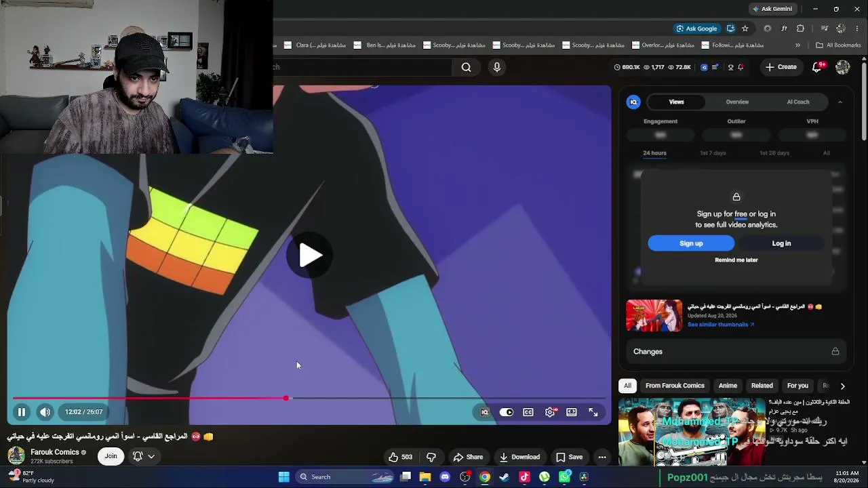Open the player settings gear
Image resolution: width=868 pixels, height=488 pixels.
tap(550, 412)
